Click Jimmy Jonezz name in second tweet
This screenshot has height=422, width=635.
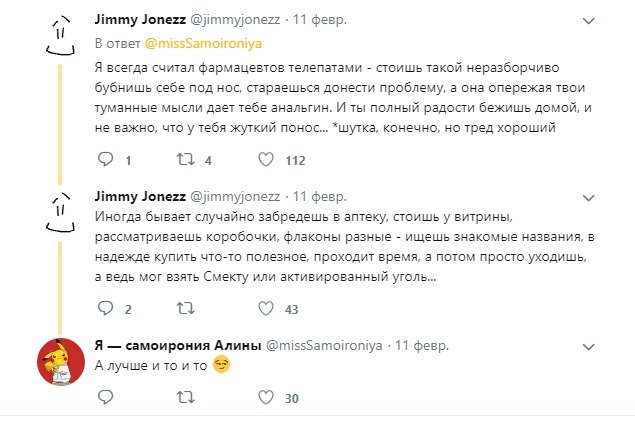pyautogui.click(x=137, y=193)
